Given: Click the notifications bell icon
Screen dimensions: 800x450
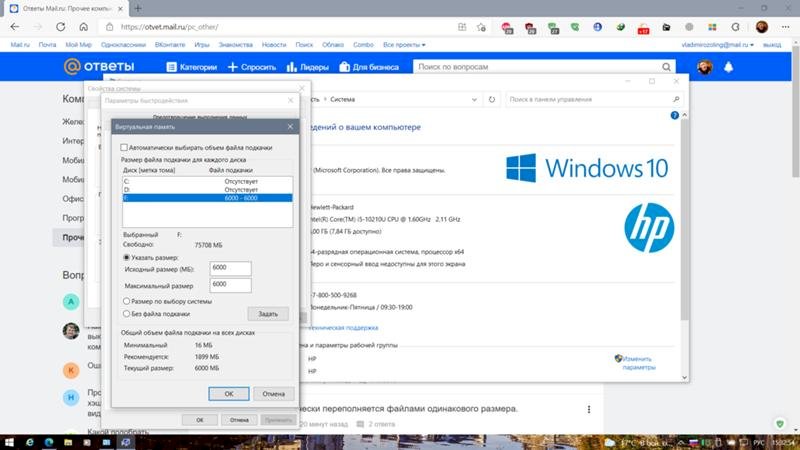Looking at the screenshot, I should [729, 67].
